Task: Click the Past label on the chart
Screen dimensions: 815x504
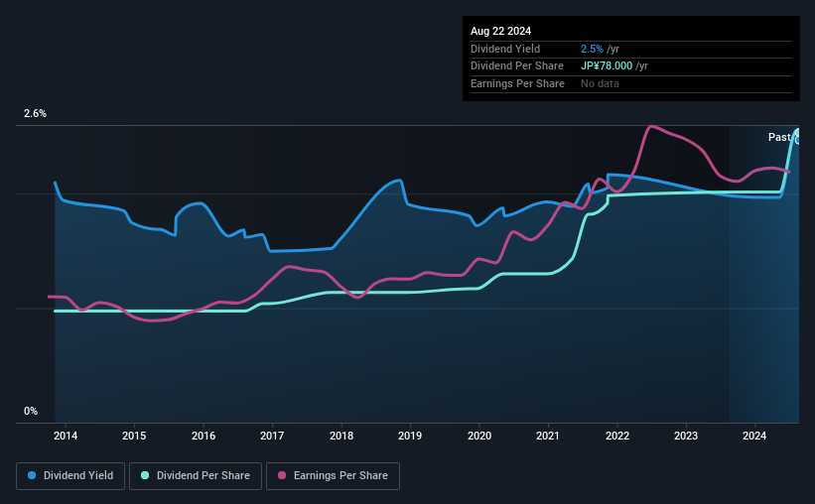Action: 779,137
